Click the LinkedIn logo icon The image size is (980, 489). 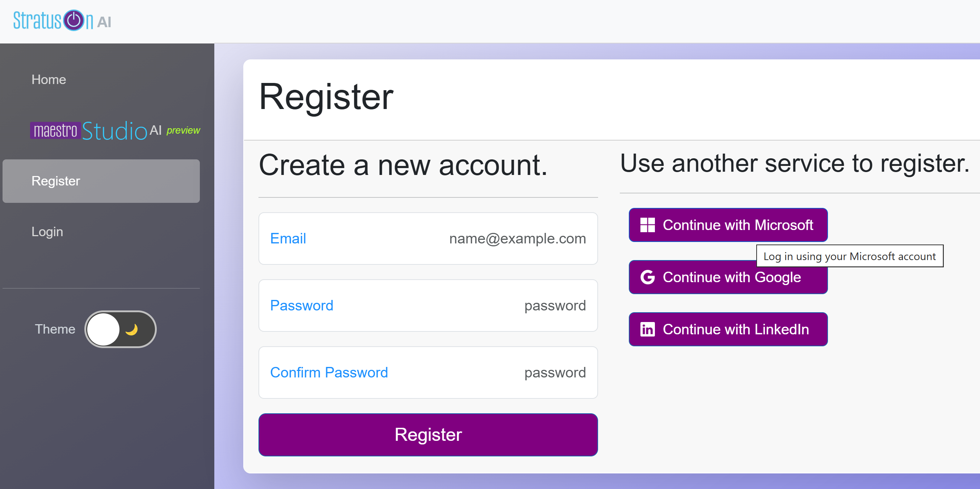point(647,329)
